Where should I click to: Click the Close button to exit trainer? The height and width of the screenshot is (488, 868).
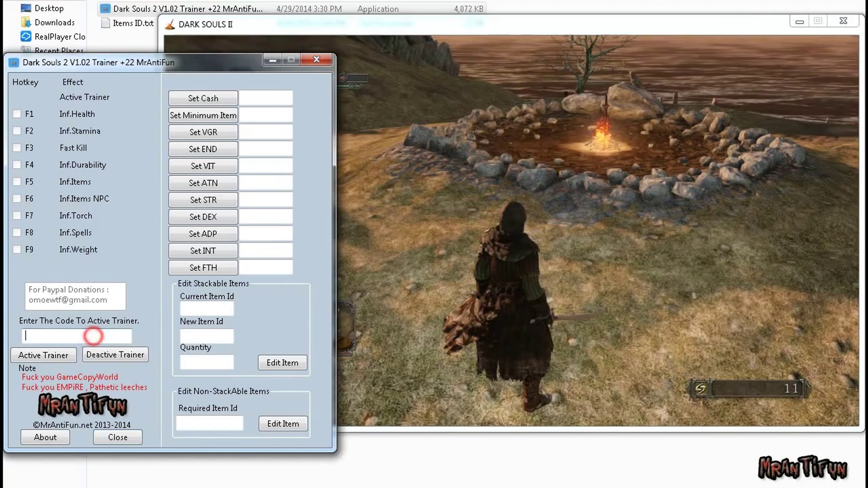(118, 437)
